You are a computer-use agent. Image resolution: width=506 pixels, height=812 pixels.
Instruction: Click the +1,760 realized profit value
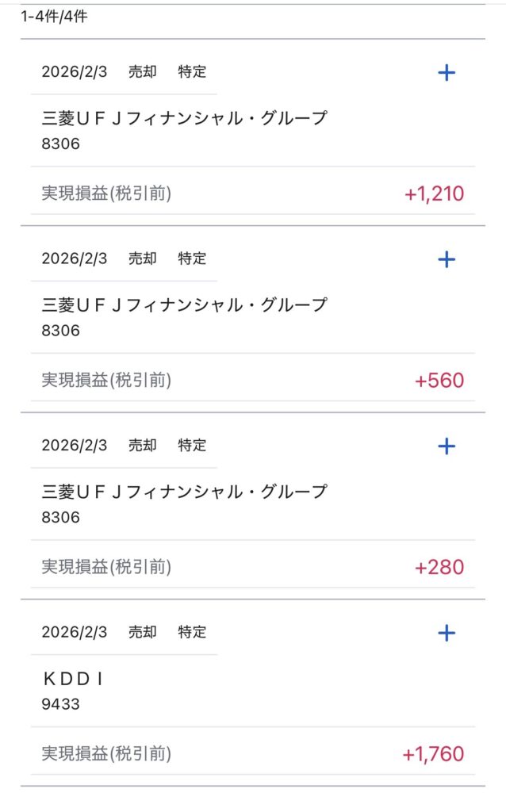[433, 754]
